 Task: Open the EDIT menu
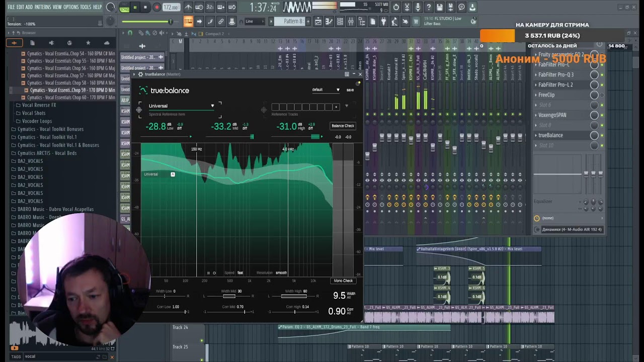(x=20, y=7)
